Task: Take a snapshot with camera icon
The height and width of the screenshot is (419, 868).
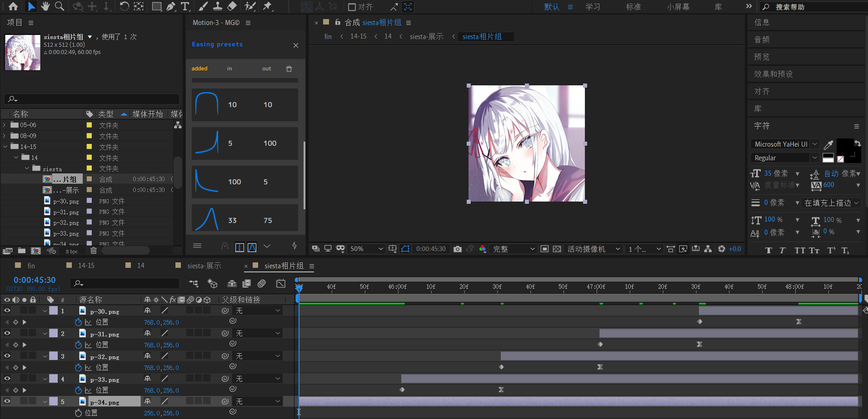Action: [x=458, y=249]
